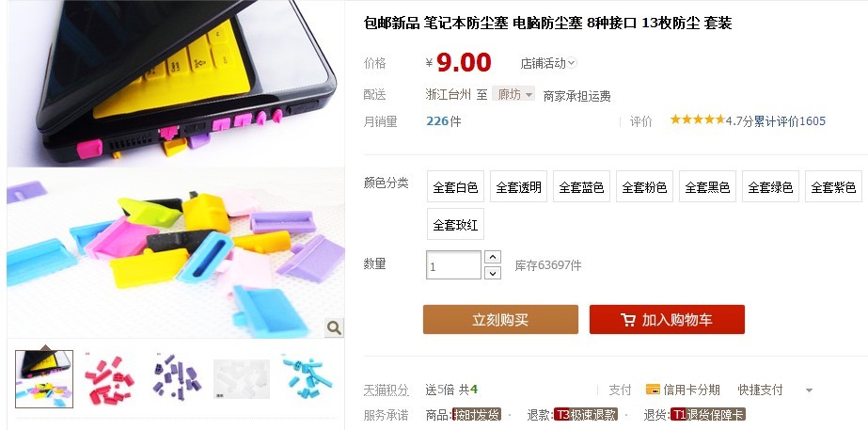
Task: Click the credit card installment icon
Action: click(653, 390)
